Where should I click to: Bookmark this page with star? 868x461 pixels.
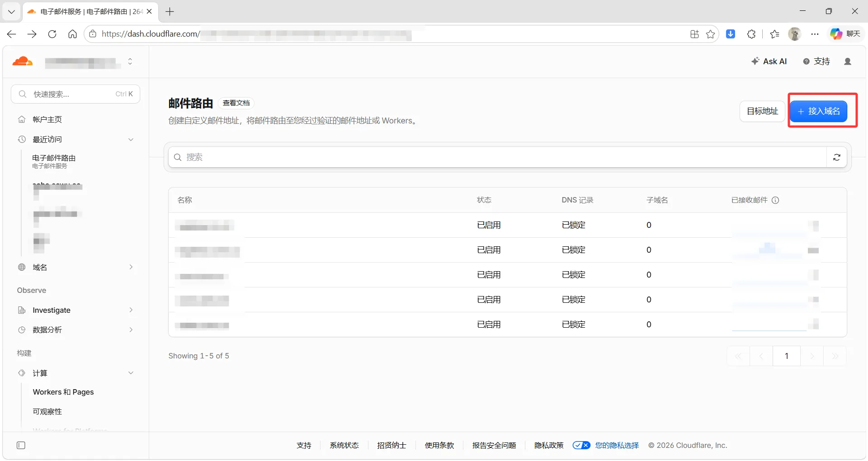(711, 34)
